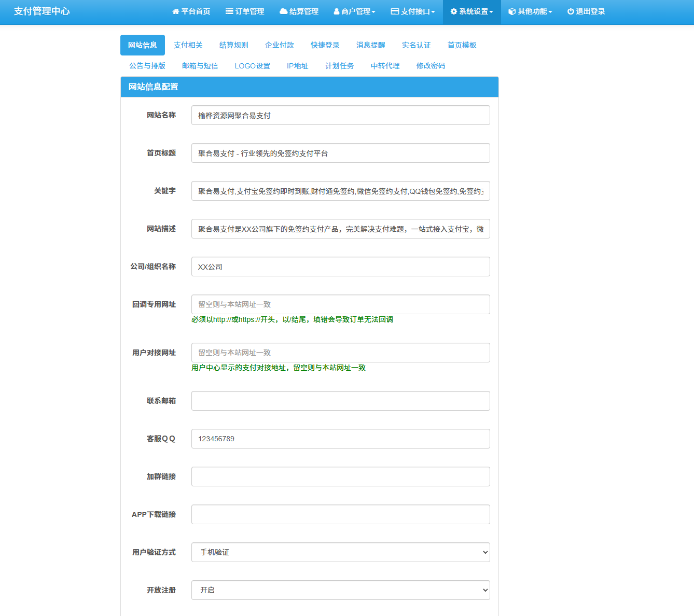The image size is (694, 616).
Task: Switch to the LOGO设置 tab
Action: click(253, 66)
